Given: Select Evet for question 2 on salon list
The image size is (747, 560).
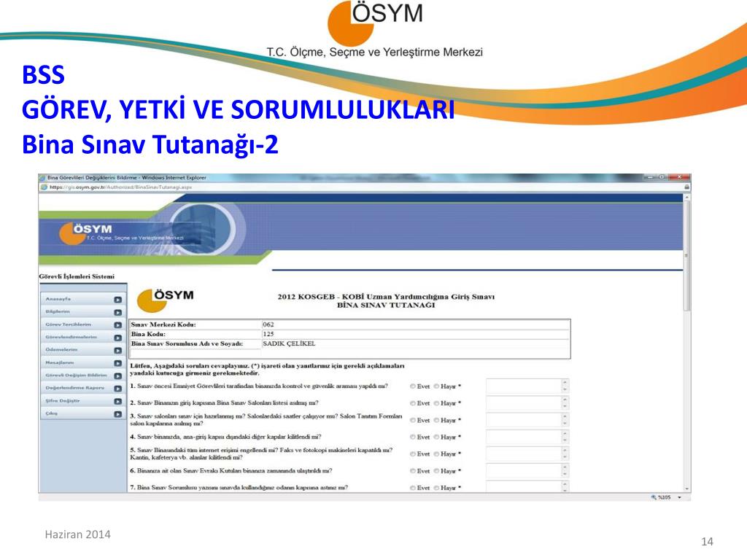Looking at the screenshot, I should coord(413,403).
